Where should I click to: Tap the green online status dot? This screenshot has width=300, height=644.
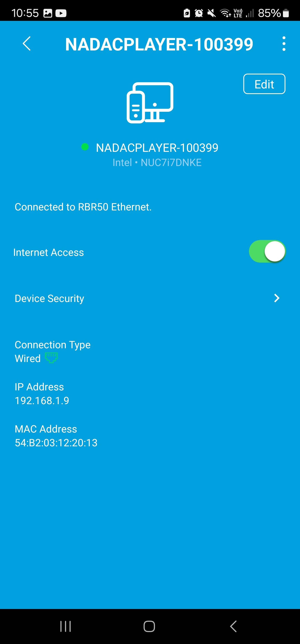tap(85, 147)
